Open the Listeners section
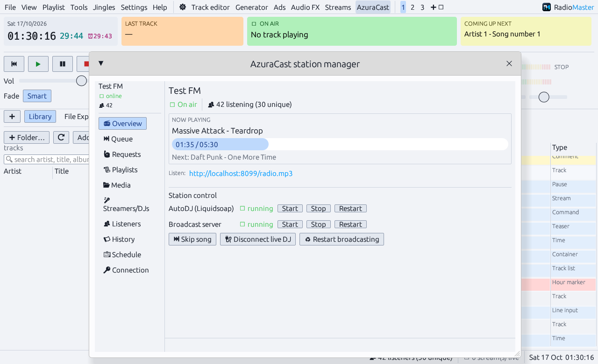This screenshot has height=364, width=598. click(x=122, y=224)
